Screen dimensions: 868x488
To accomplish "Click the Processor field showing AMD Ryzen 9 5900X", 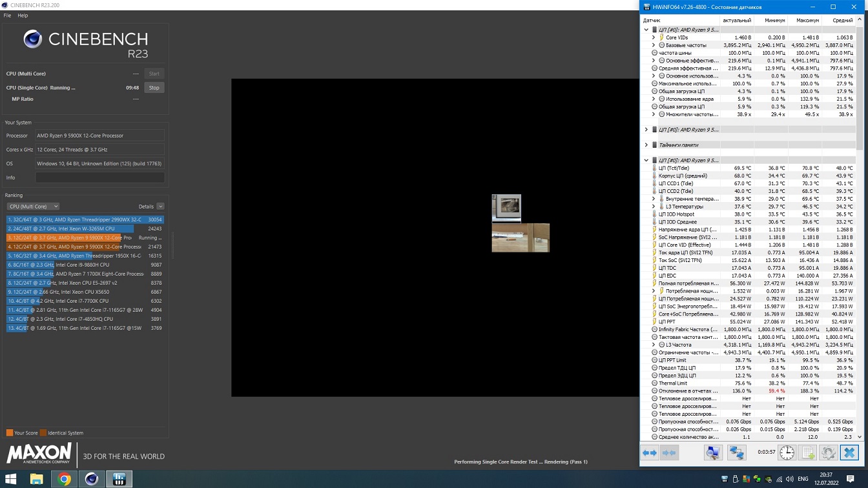I will pyautogui.click(x=100, y=136).
